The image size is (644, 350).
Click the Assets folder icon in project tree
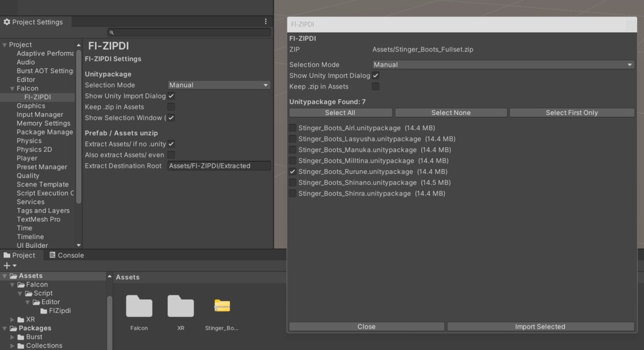coord(14,276)
